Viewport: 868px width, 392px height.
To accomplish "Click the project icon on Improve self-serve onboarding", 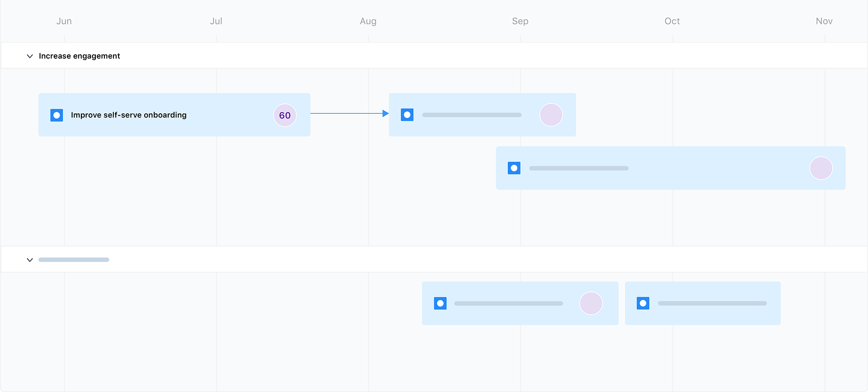I will pyautogui.click(x=57, y=115).
